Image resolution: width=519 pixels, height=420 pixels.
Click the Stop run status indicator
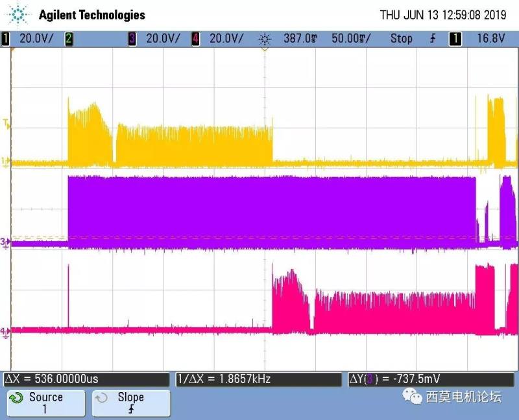click(401, 39)
